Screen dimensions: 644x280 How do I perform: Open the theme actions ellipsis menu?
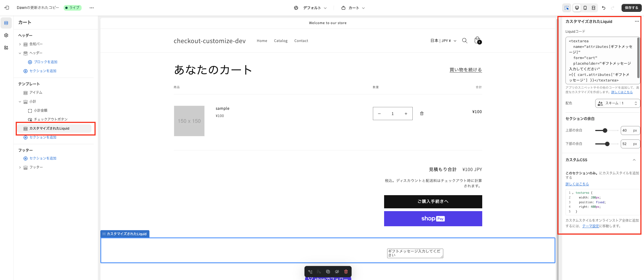click(92, 8)
